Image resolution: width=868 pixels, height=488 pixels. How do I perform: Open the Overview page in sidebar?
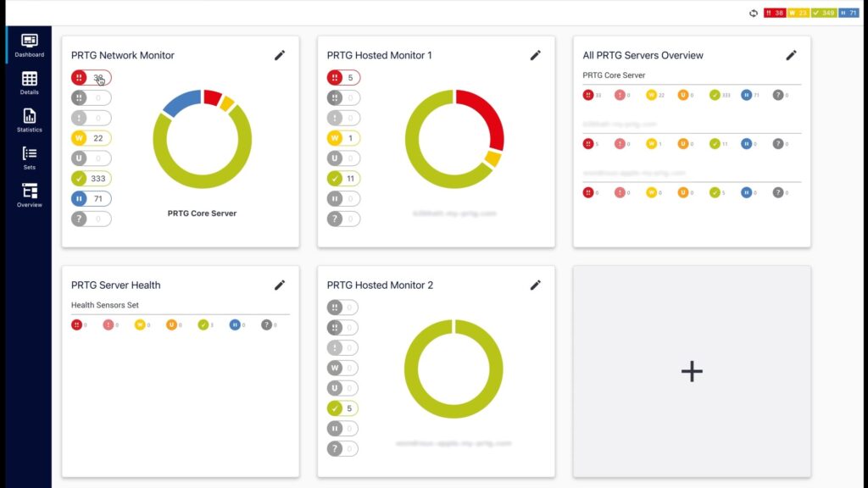pos(29,194)
